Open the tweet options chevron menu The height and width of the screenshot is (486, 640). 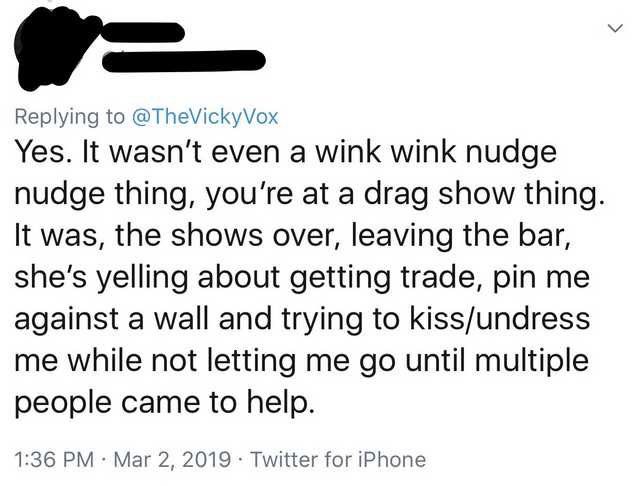pyautogui.click(x=616, y=28)
